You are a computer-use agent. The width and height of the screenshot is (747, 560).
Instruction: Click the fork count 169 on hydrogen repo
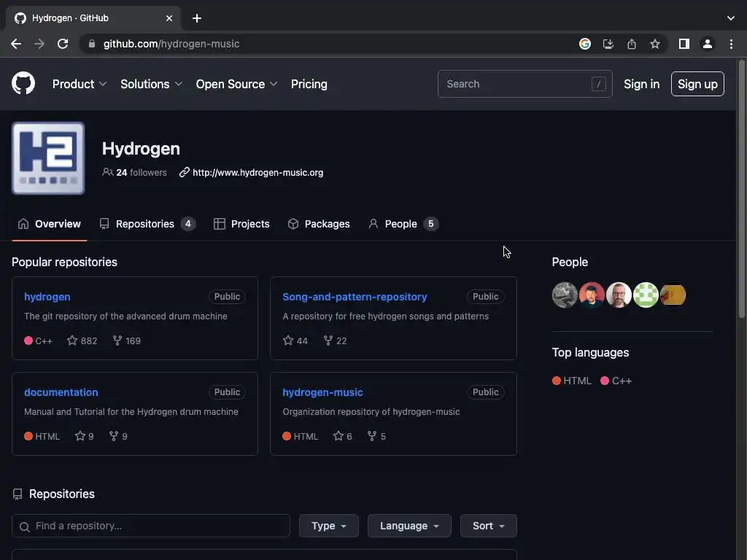click(127, 341)
